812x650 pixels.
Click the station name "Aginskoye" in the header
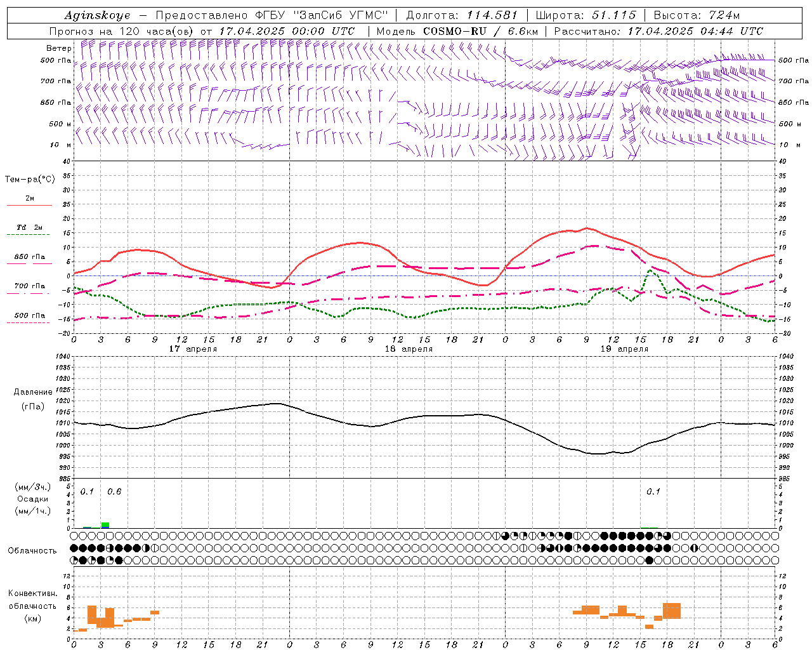pyautogui.click(x=97, y=15)
